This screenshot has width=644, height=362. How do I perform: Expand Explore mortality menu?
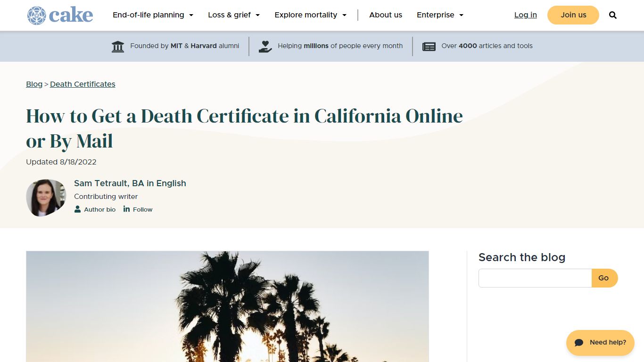click(311, 15)
